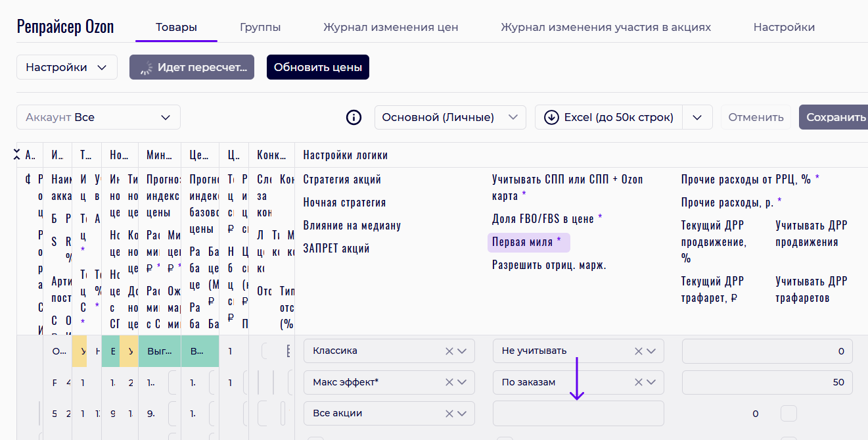Clear the По заказам selection with X
The image size is (868, 440).
click(638, 382)
